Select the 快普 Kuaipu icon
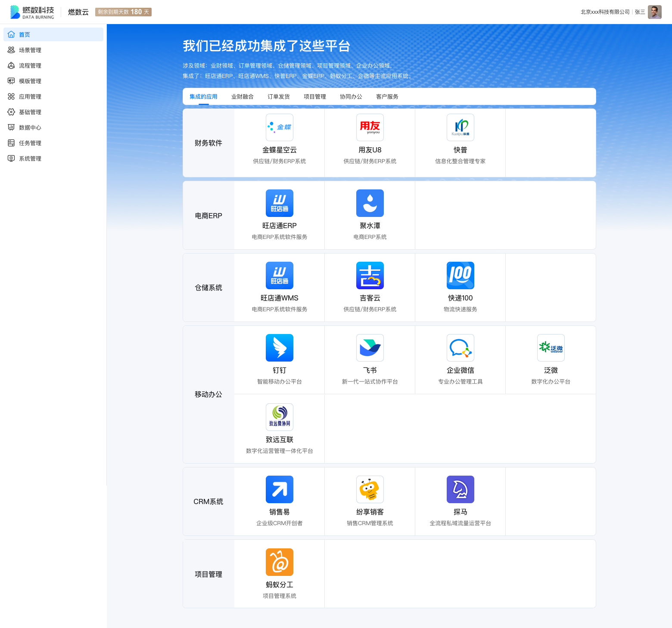 point(460,127)
